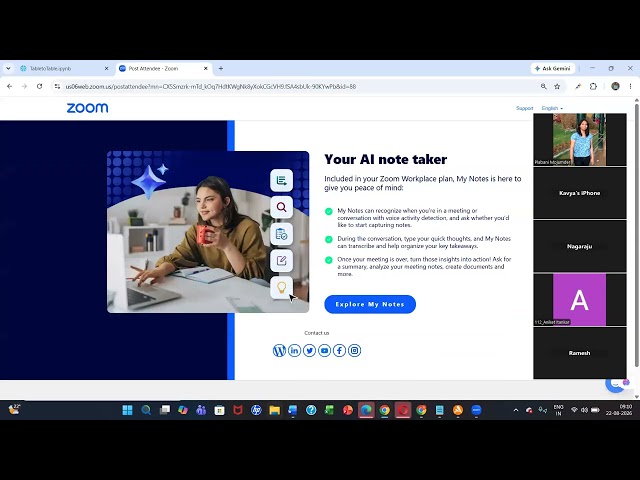This screenshot has width=640, height=480.
Task: Open the Support link
Action: pos(524,108)
